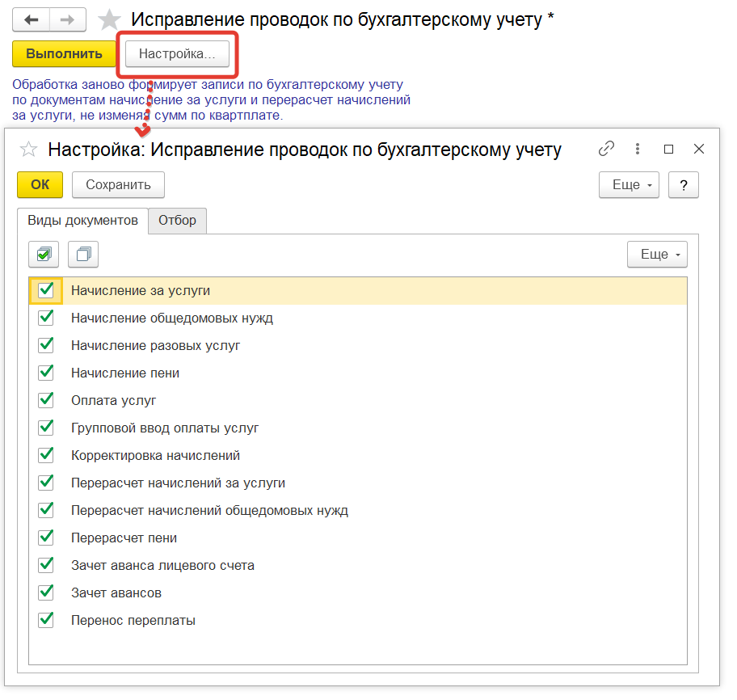
Task: Go back with the left arrow button
Action: pyautogui.click(x=31, y=19)
